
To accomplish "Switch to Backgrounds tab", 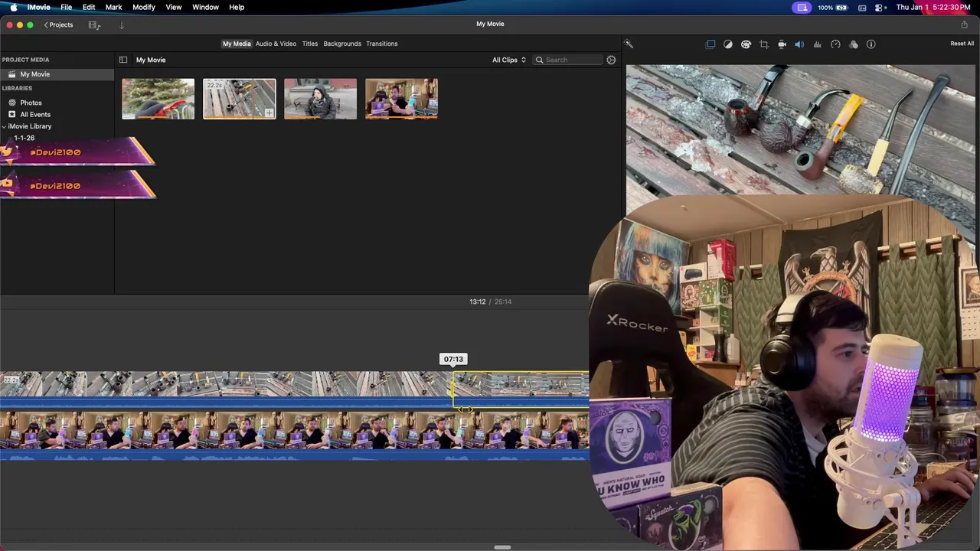I will coord(342,44).
